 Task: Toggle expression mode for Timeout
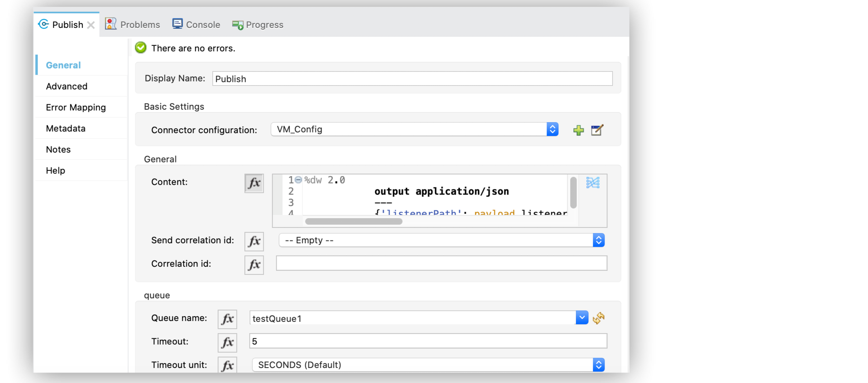pyautogui.click(x=227, y=342)
